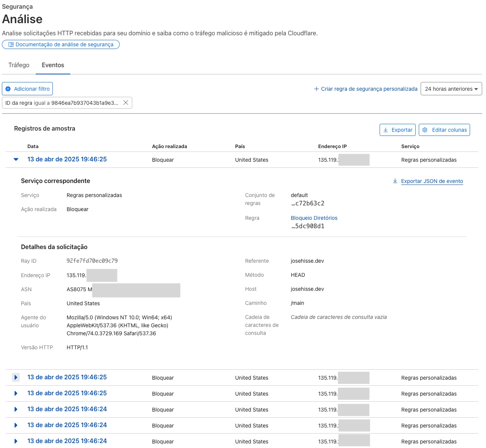Click the download icon next to Exportar JSON
Viewport: 486px width, 448px height.
395,181
